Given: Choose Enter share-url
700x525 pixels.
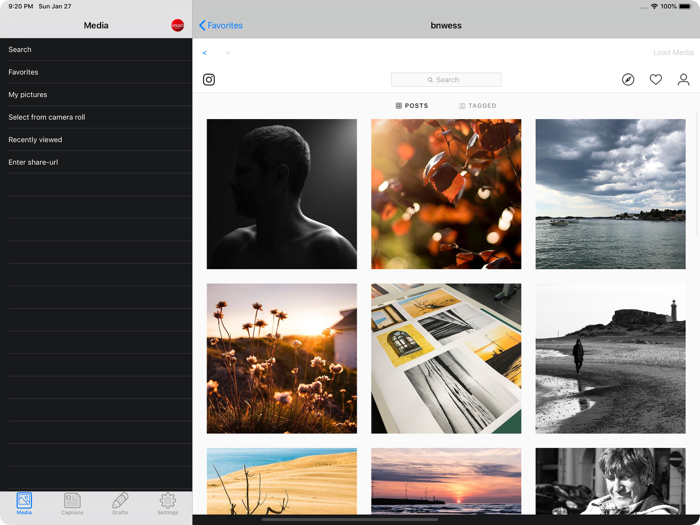Looking at the screenshot, I should [x=96, y=162].
